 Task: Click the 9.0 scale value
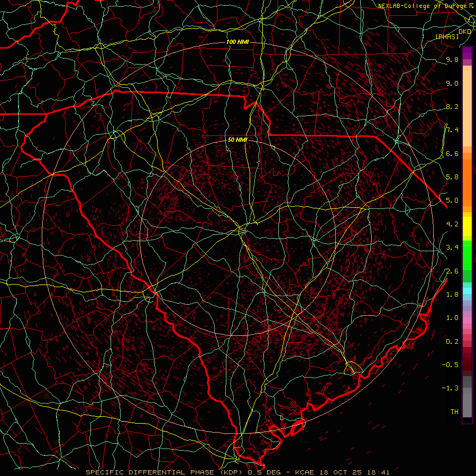click(452, 84)
